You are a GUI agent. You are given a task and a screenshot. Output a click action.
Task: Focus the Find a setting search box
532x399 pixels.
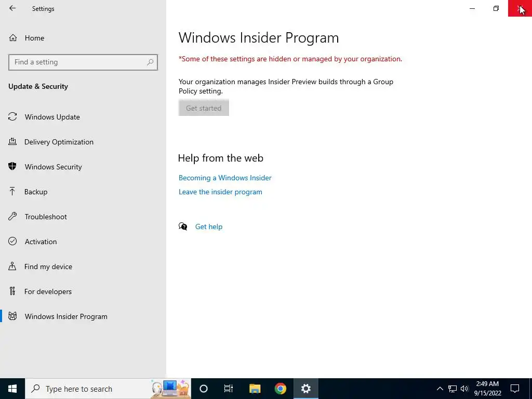tap(83, 62)
